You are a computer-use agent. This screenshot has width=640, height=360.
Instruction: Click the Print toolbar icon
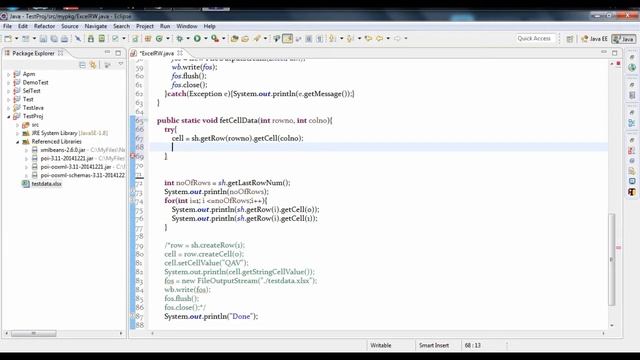point(64,38)
